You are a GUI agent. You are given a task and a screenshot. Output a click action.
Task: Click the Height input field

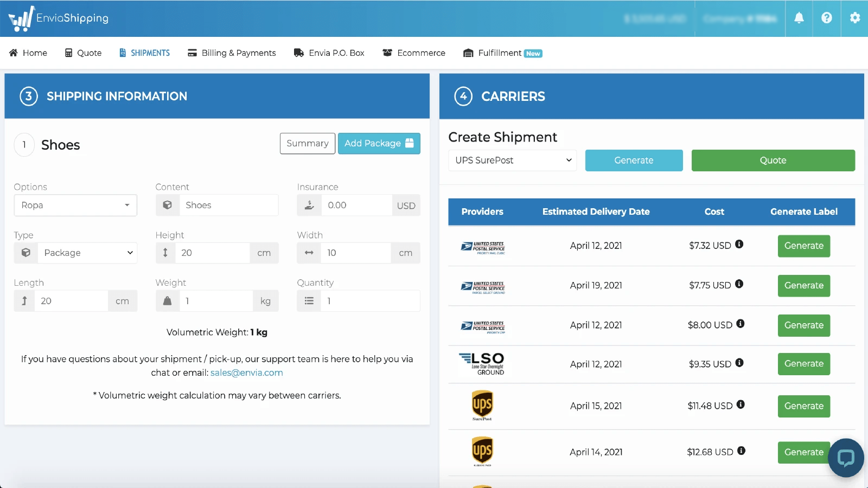(x=212, y=253)
